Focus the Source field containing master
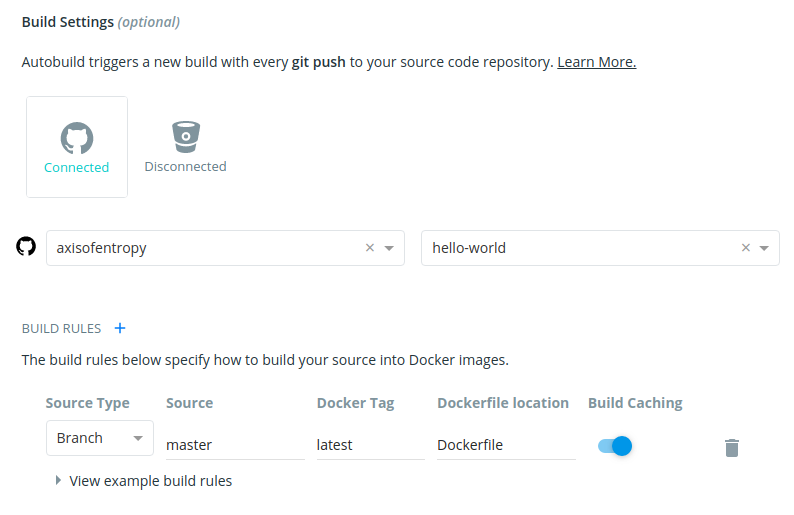The width and height of the screenshot is (794, 515). 234,445
